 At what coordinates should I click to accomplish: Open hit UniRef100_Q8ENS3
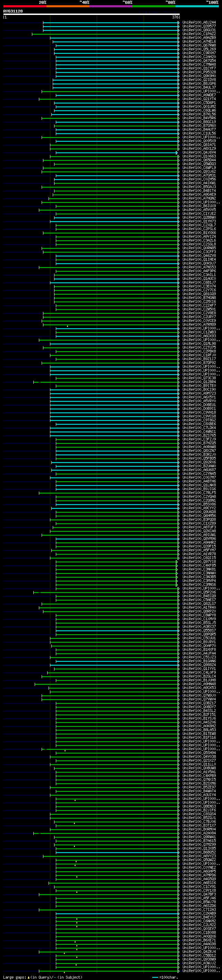(x=199, y=807)
